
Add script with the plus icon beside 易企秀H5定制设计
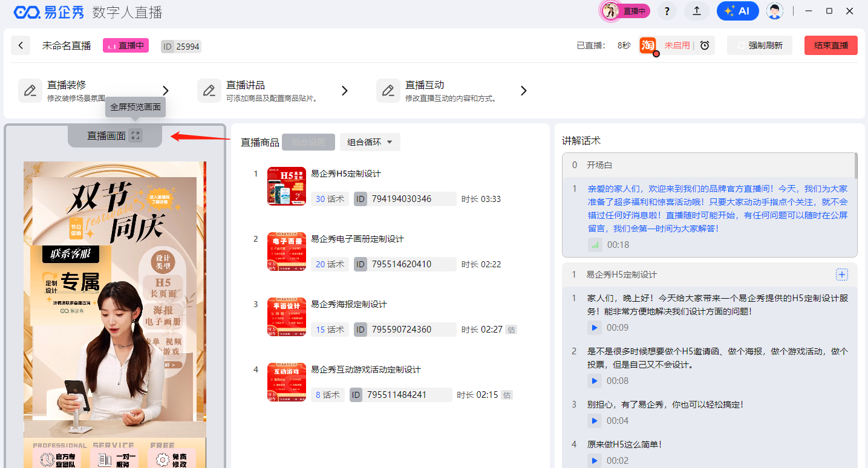coord(841,275)
